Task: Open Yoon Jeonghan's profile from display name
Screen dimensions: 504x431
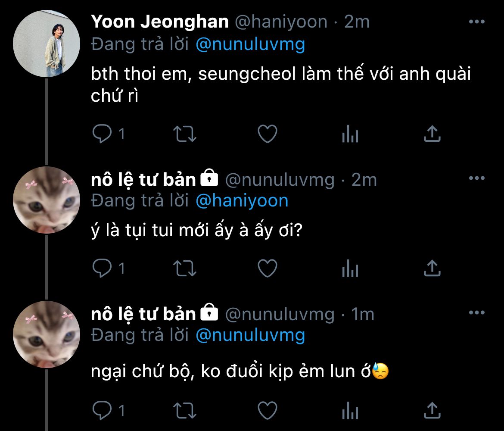Action: [x=160, y=22]
